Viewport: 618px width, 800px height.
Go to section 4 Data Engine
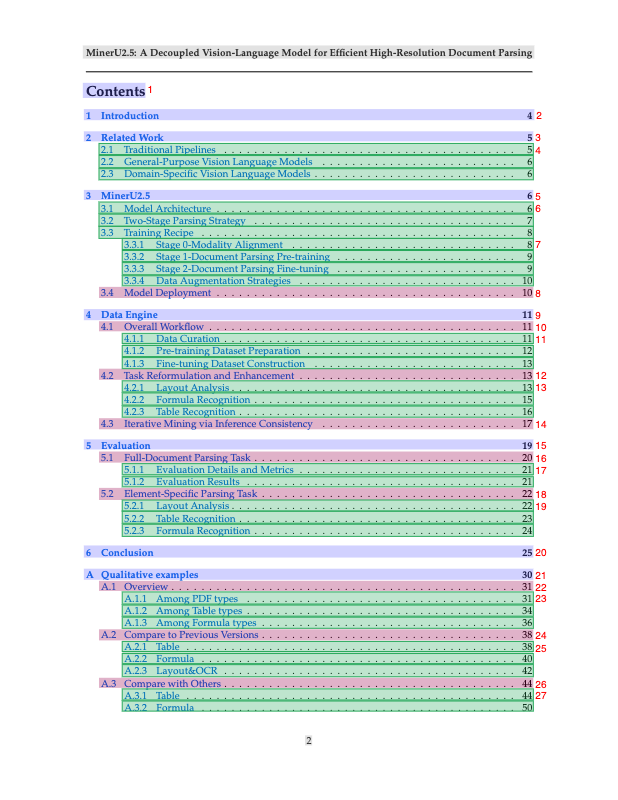[129, 315]
